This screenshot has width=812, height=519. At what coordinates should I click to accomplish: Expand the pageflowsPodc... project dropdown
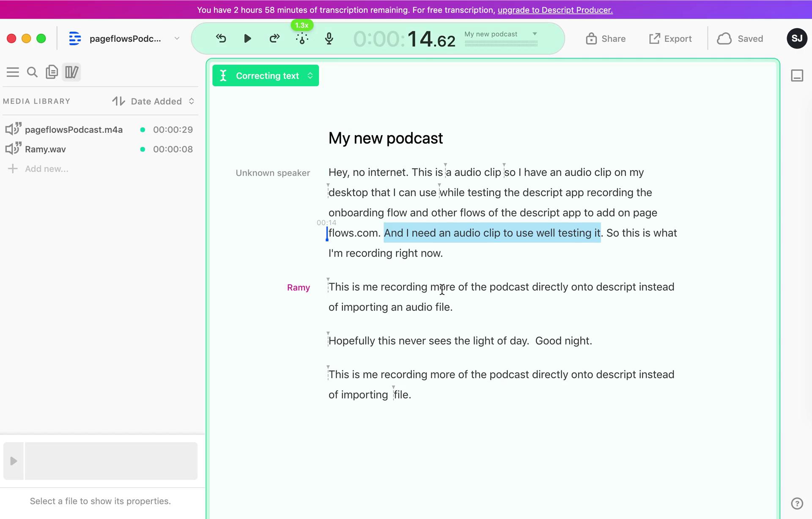pos(177,38)
